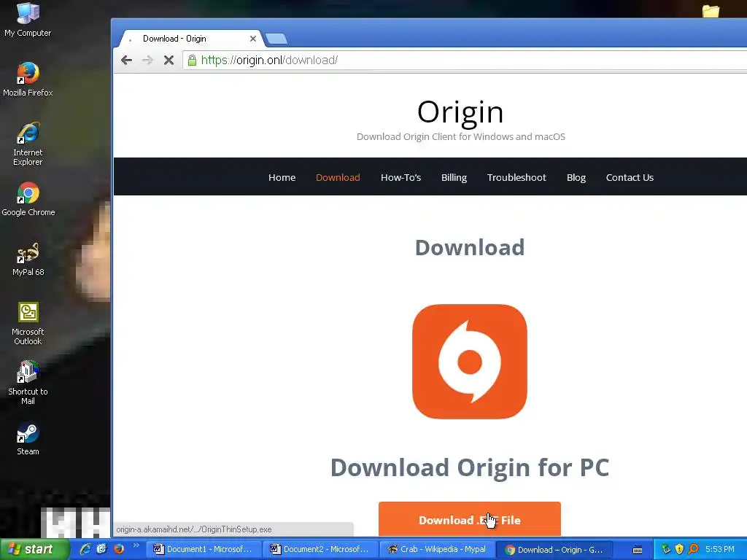Screen dimensions: 747x560
Task: Open Billing nav item
Action: click(x=454, y=178)
